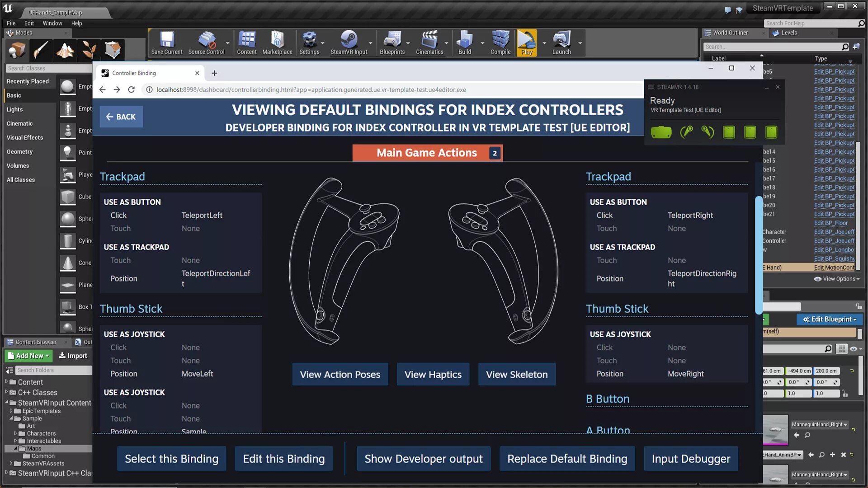Open the Add New dropdown button
The height and width of the screenshot is (488, 868).
pyautogui.click(x=29, y=356)
